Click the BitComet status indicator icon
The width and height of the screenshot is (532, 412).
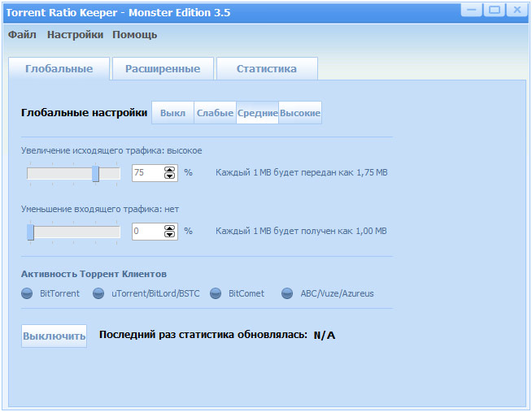click(216, 293)
